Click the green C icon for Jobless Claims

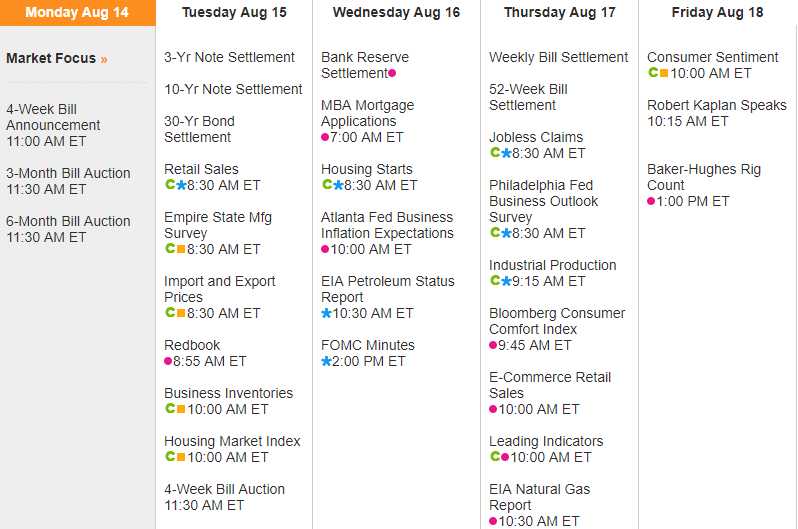click(494, 153)
